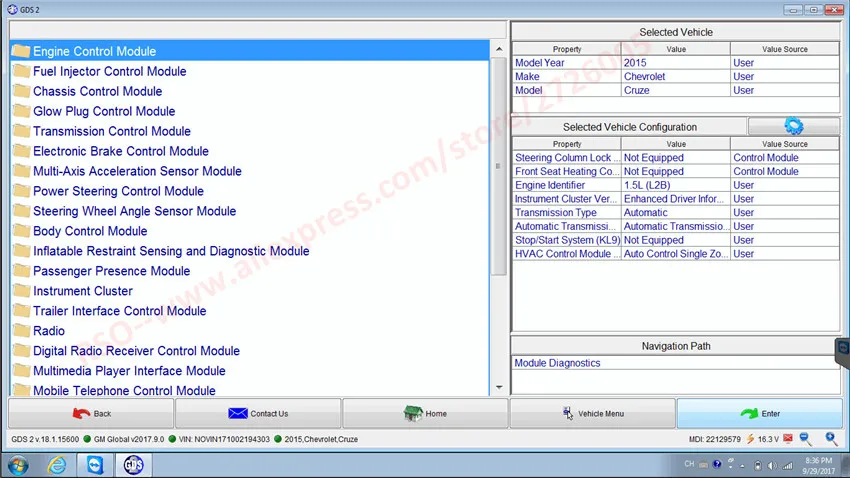Click Instrument Cluster Ver... property cell
850x478 pixels.
[x=566, y=199]
